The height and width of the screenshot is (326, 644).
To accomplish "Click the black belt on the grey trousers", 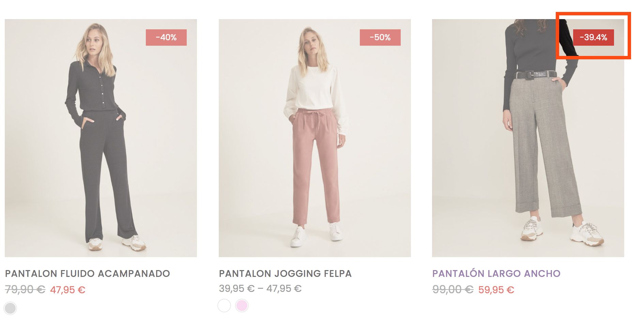I will (536, 74).
